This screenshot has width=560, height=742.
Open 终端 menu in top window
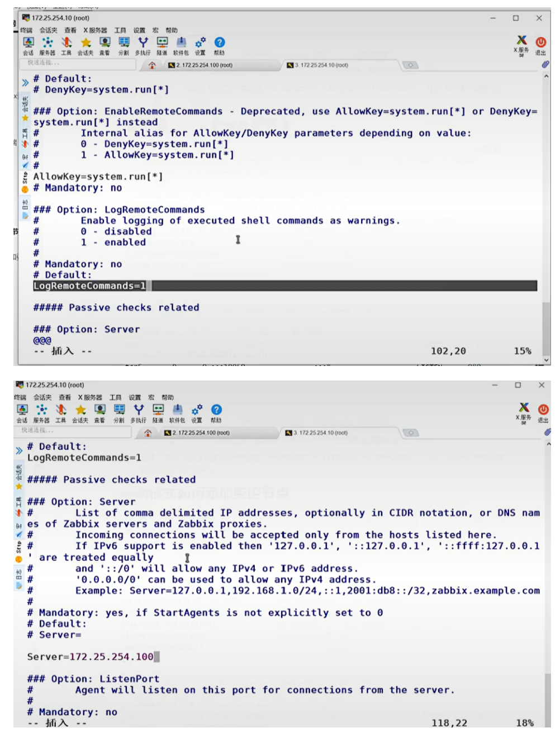(26, 30)
